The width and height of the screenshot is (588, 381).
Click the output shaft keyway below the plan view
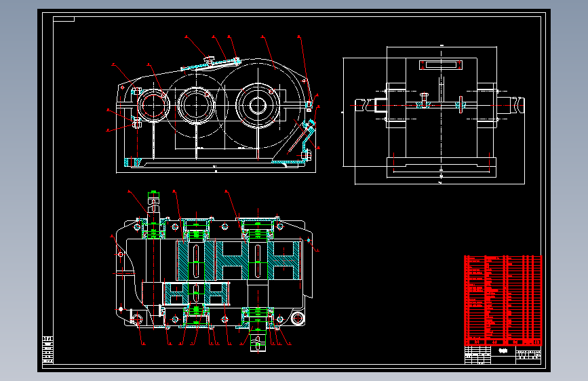click(x=258, y=343)
